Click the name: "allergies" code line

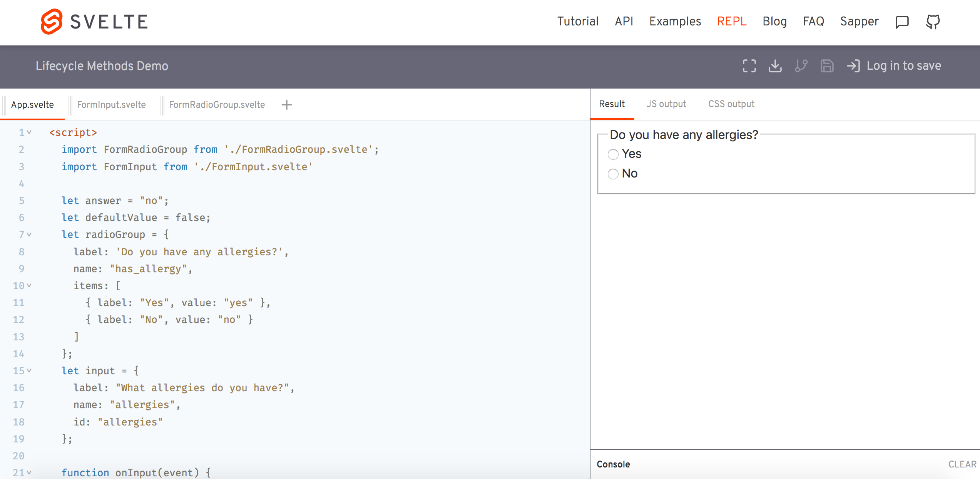pos(127,405)
